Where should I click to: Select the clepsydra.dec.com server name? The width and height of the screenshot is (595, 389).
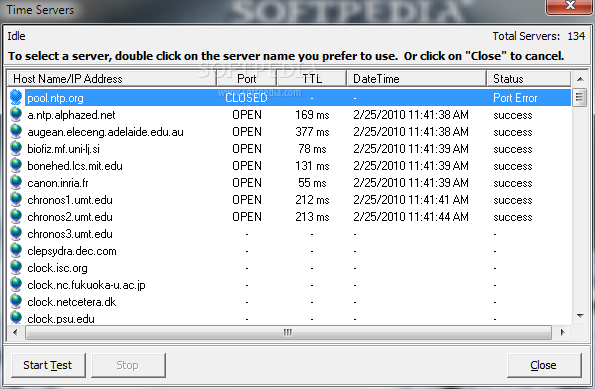[x=72, y=251]
